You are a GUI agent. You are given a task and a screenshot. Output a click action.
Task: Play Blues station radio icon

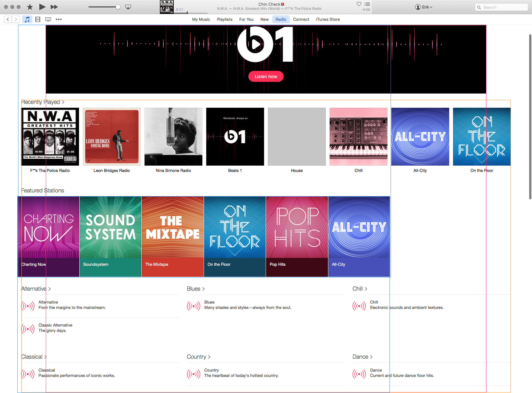pos(194,306)
